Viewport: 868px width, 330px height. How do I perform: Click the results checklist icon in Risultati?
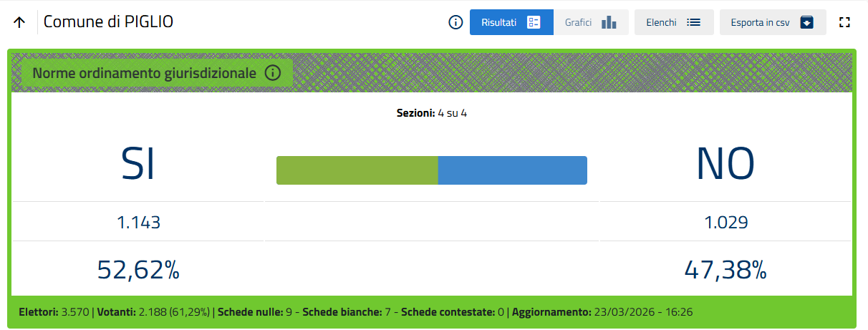534,22
